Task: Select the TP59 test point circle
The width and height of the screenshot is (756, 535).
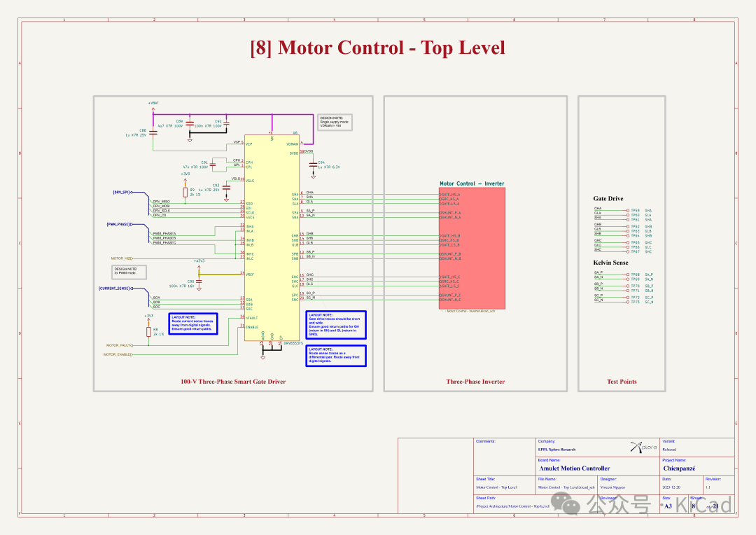Action: 628,210
